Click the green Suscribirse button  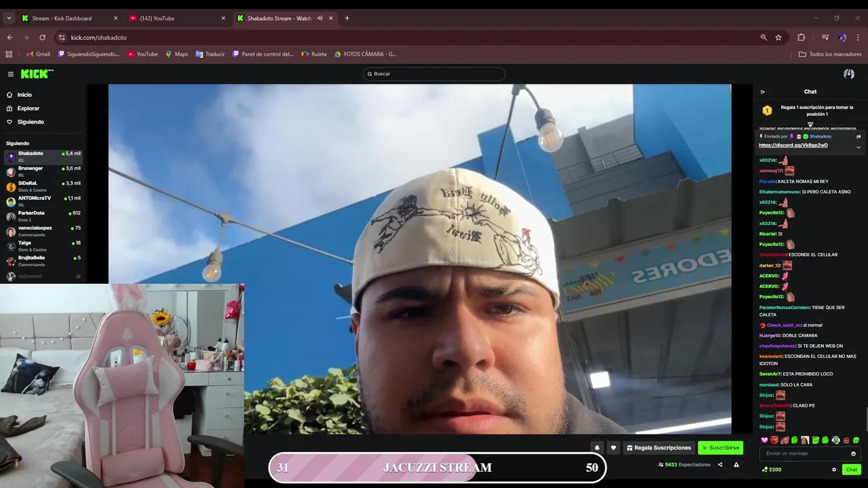(720, 447)
